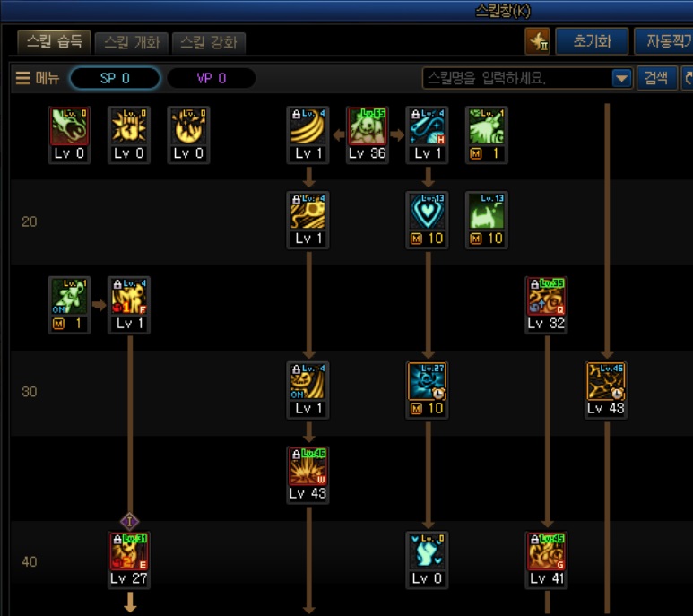The image size is (693, 616).
Task: Click the 검색 search button
Action: coord(656,78)
